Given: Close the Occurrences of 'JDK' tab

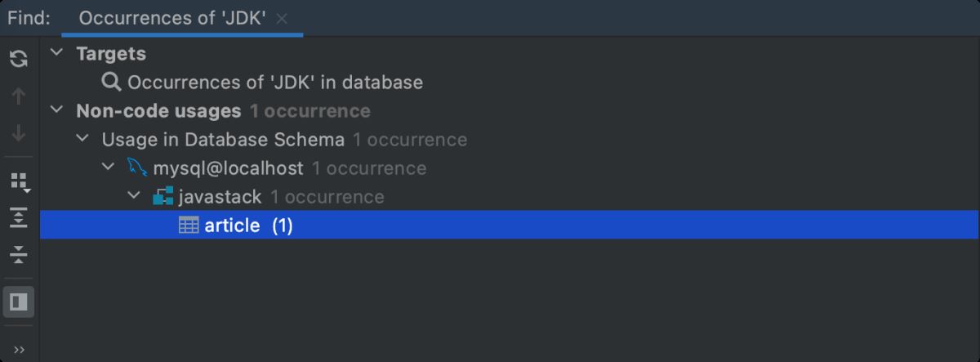Looking at the screenshot, I should (x=282, y=18).
